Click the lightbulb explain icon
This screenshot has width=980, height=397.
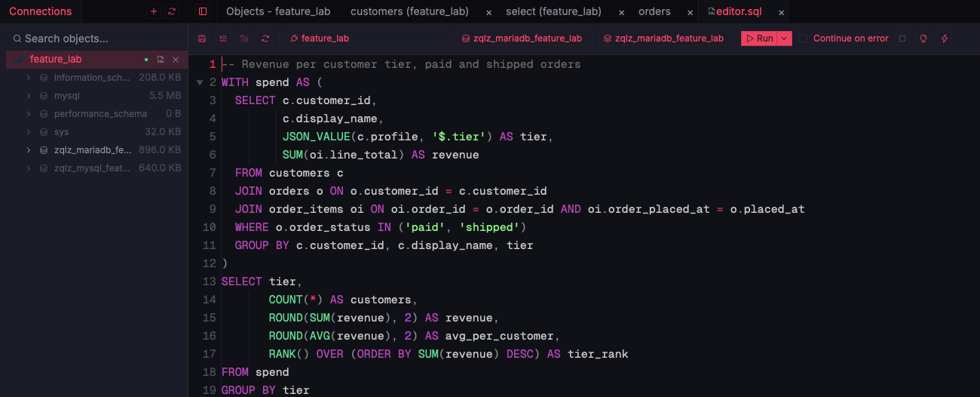(x=923, y=38)
